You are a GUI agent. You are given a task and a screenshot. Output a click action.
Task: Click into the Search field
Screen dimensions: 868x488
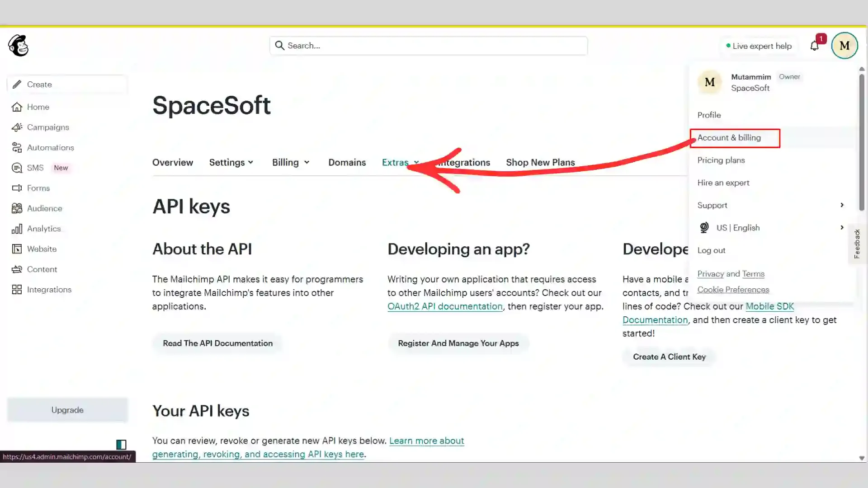click(429, 46)
